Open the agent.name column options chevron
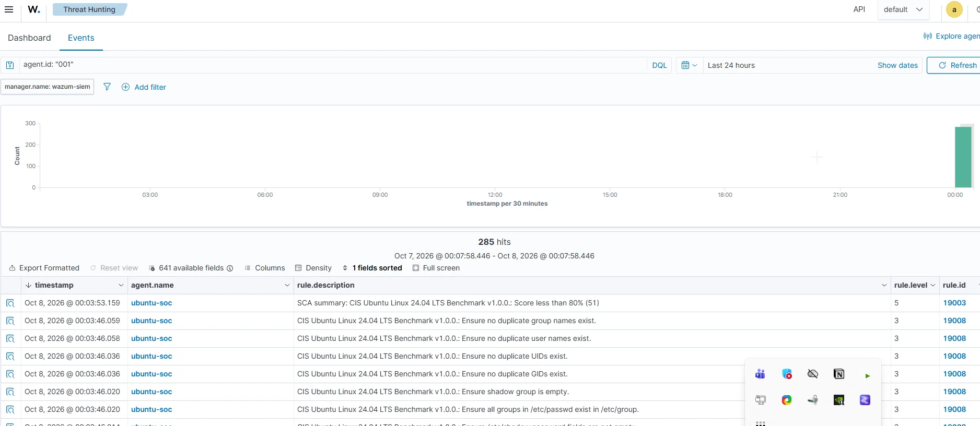Image resolution: width=980 pixels, height=426 pixels. pos(287,285)
